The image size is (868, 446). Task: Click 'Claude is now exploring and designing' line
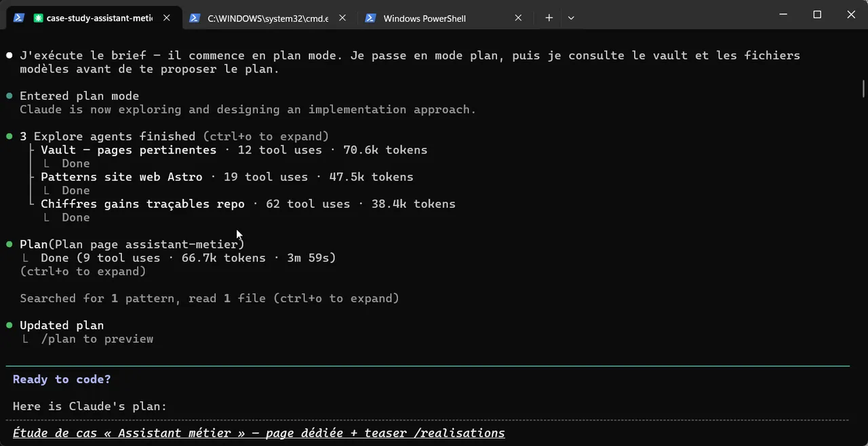[248, 110]
